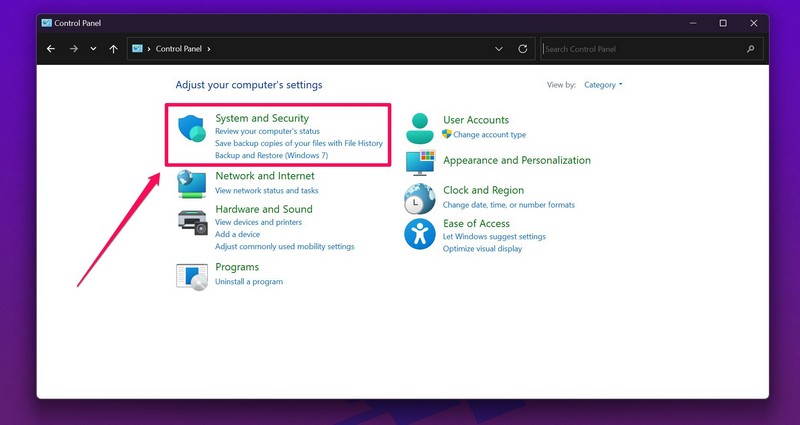The height and width of the screenshot is (425, 800).
Task: Click Optimize visual display link
Action: [482, 248]
